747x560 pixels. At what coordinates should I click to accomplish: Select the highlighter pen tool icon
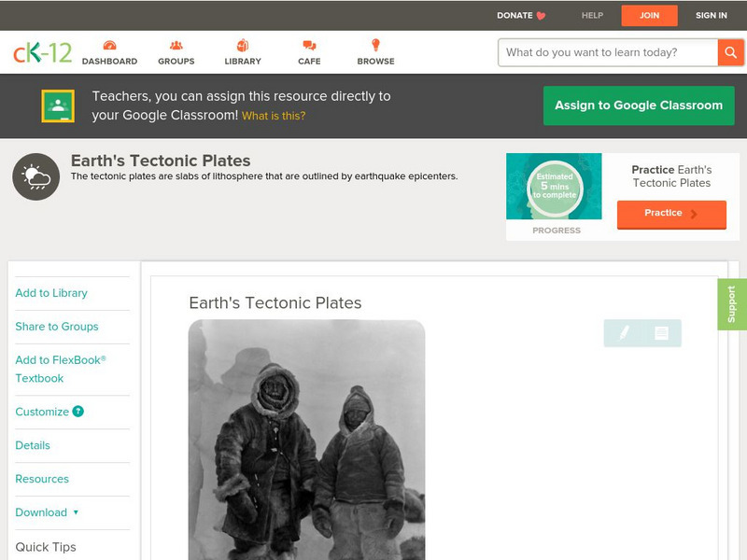tap(624, 333)
